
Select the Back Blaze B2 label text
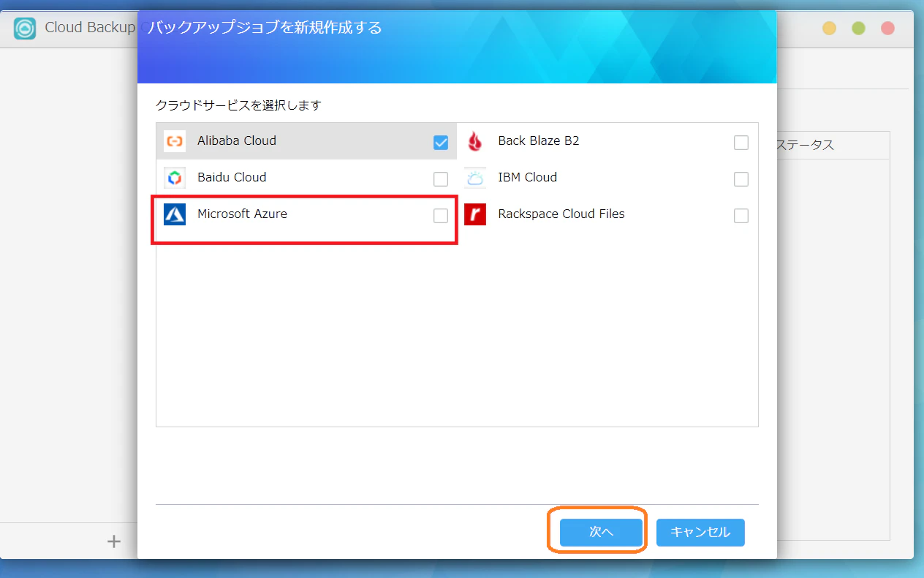pyautogui.click(x=539, y=140)
